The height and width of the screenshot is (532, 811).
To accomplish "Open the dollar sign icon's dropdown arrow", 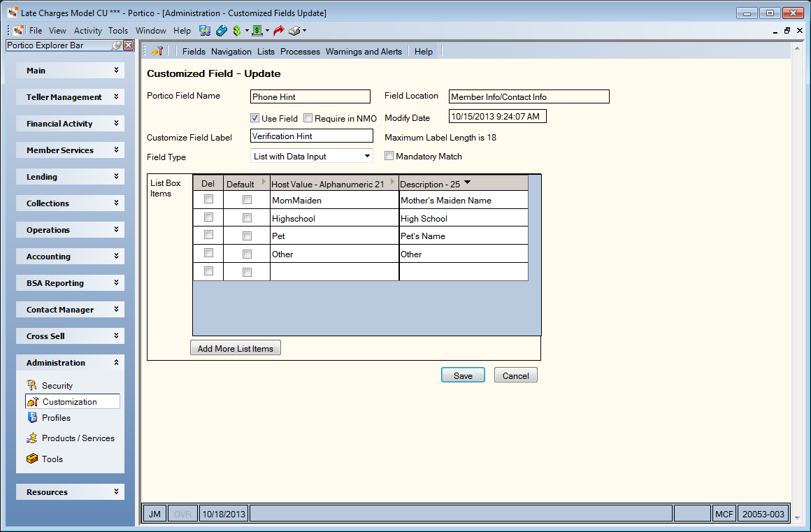I will click(x=247, y=31).
